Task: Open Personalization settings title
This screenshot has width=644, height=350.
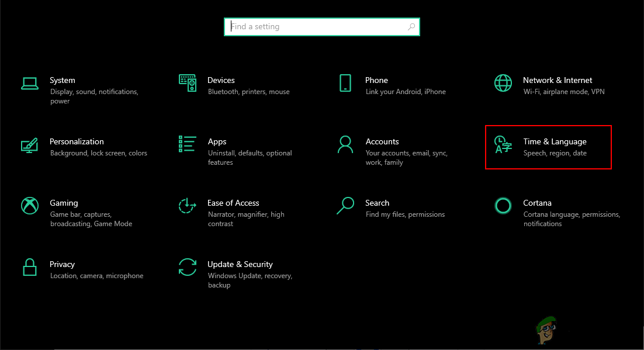Action: click(x=77, y=141)
